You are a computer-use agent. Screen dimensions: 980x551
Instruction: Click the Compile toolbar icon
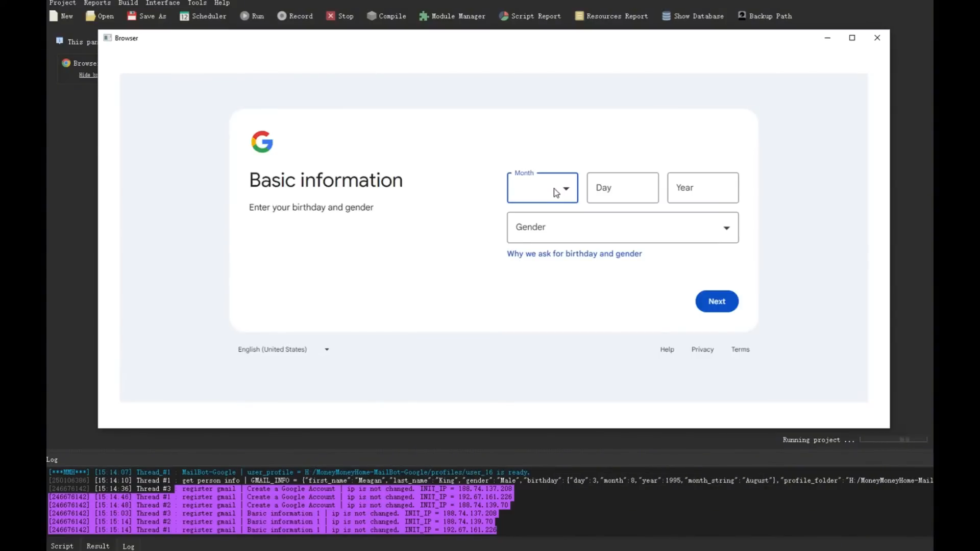[372, 16]
